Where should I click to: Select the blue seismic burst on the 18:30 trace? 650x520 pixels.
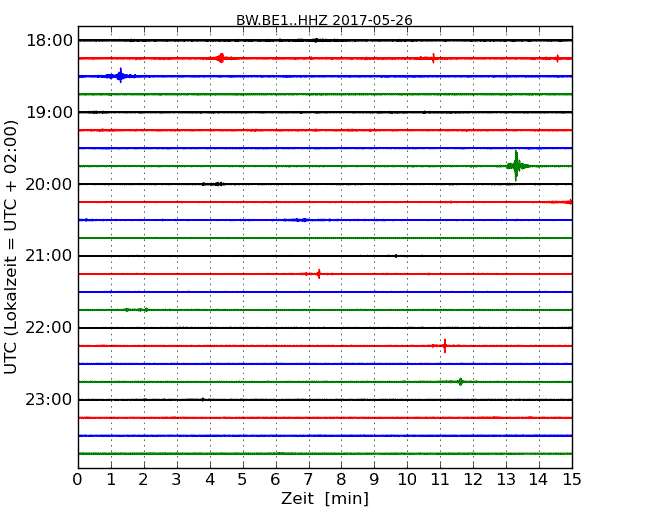pyautogui.click(x=120, y=76)
